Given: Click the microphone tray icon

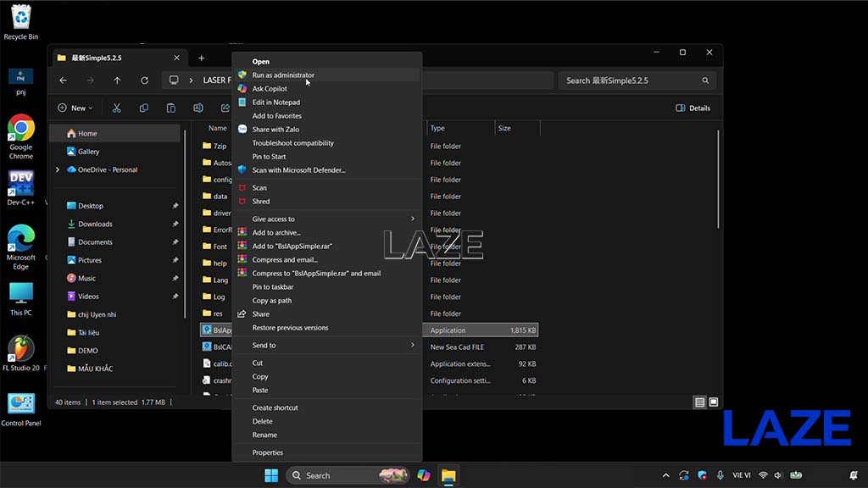Looking at the screenshot, I should click(721, 475).
